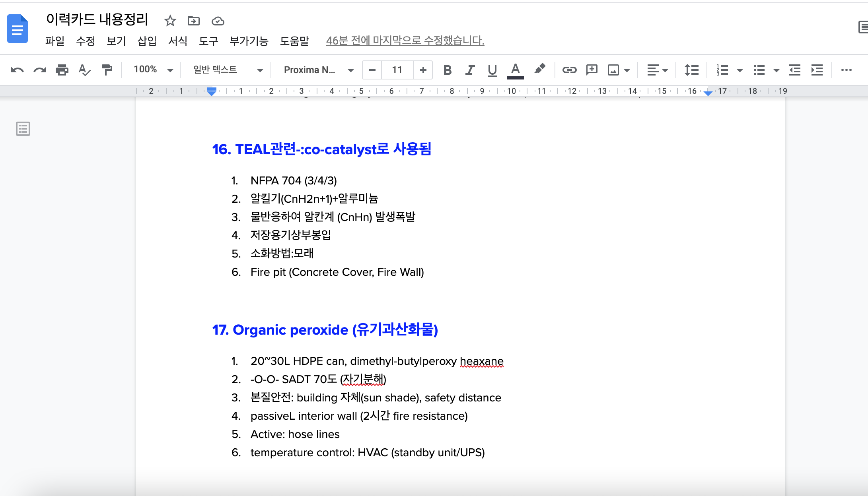Click the right indent marker on ruler

coord(708,93)
